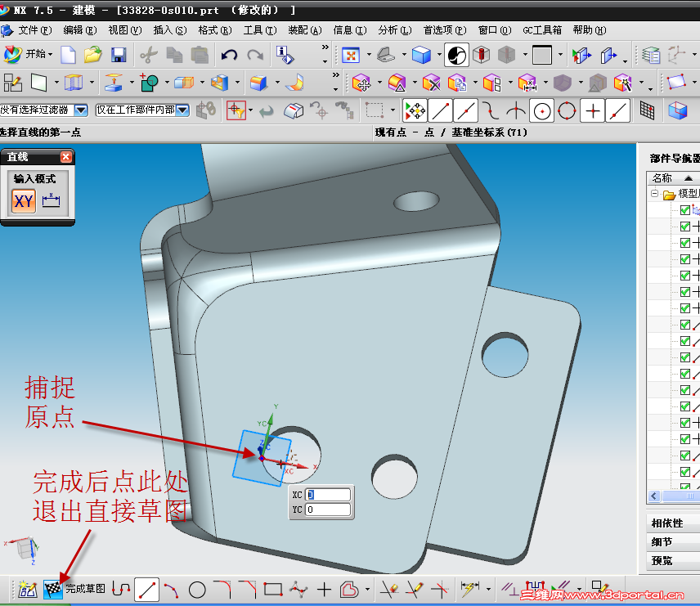Open the selection filter dropdown
Screen dimensions: 700x606
(x=81, y=110)
